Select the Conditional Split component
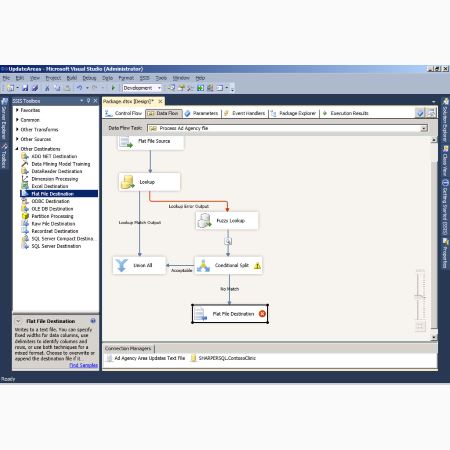The width and height of the screenshot is (450, 450). pos(228,265)
